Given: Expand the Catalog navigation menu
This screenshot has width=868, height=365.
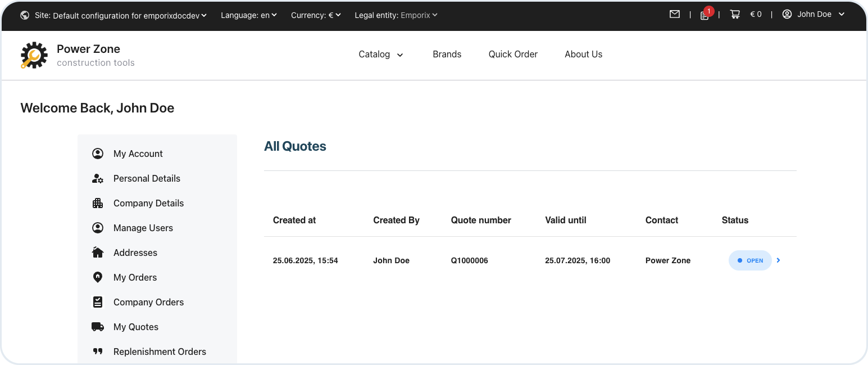Looking at the screenshot, I should coord(380,55).
